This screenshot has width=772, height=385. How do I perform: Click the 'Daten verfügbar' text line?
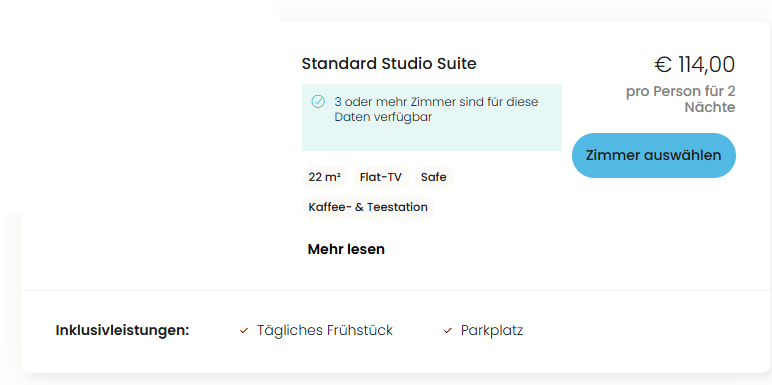pyautogui.click(x=383, y=118)
